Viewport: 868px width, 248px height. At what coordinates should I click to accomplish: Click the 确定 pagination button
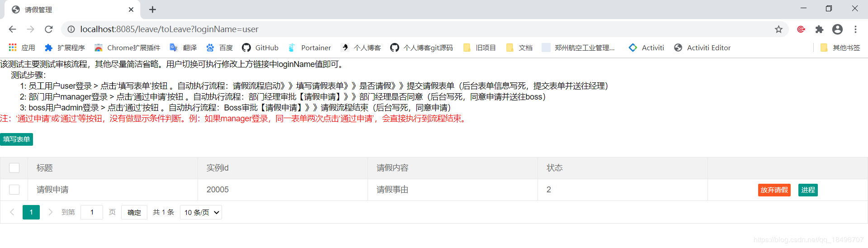point(134,212)
